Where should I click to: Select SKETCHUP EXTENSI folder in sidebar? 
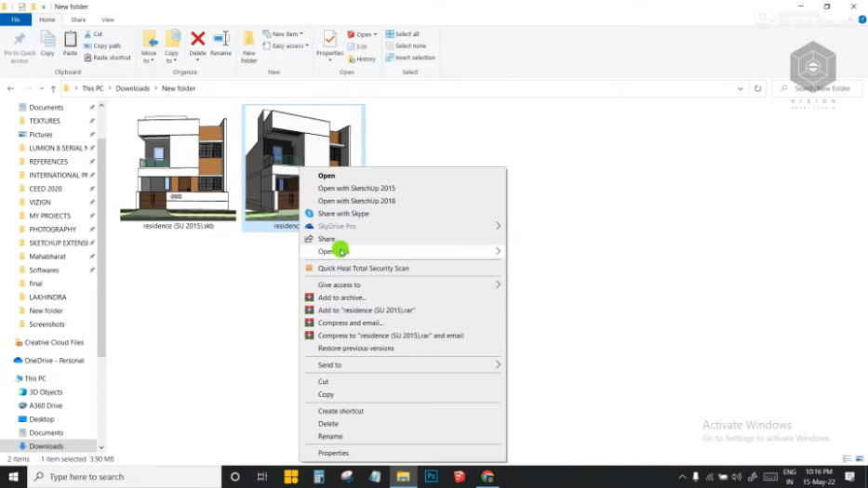pyautogui.click(x=58, y=243)
